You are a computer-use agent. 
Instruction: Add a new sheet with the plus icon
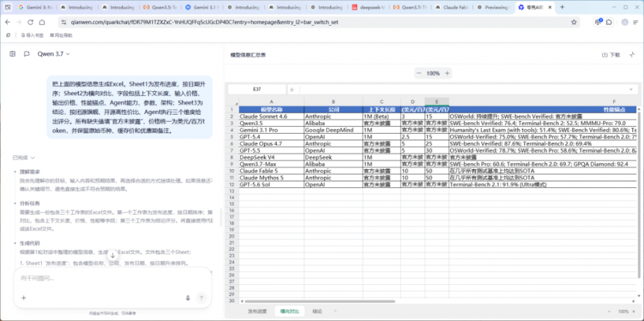(x=335, y=311)
